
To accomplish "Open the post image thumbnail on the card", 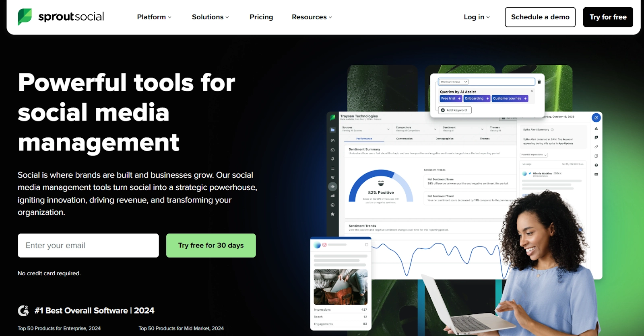I will (x=341, y=287).
